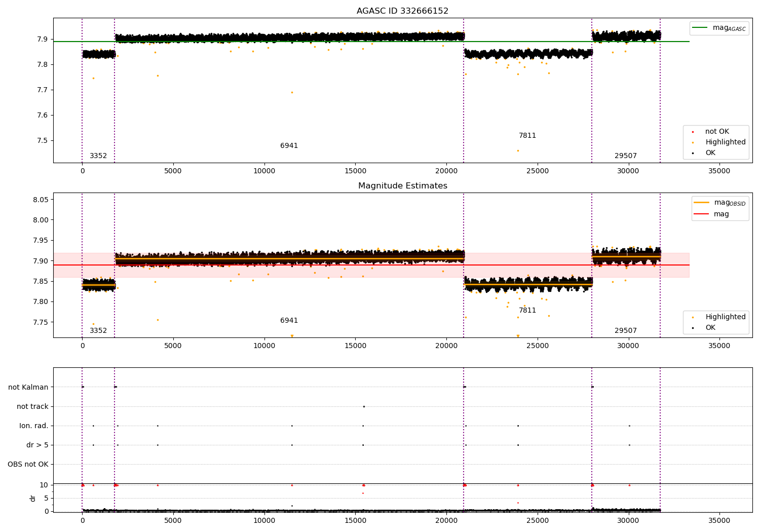Click the 7.7 y-tick of the top plot
This screenshot has width=760, height=532.
(43, 90)
